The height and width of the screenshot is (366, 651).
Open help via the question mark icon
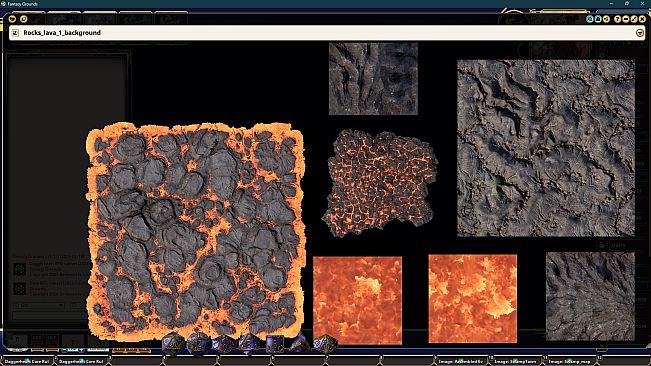click(x=617, y=19)
